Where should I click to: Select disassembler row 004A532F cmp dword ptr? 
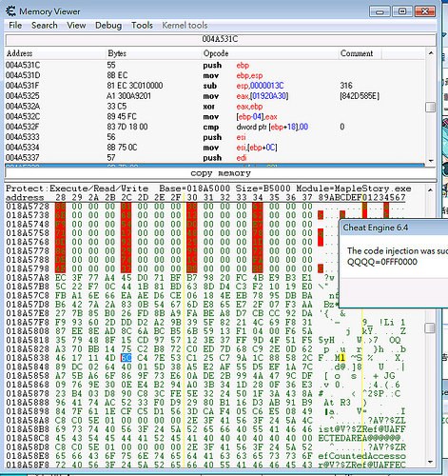tap(215, 127)
